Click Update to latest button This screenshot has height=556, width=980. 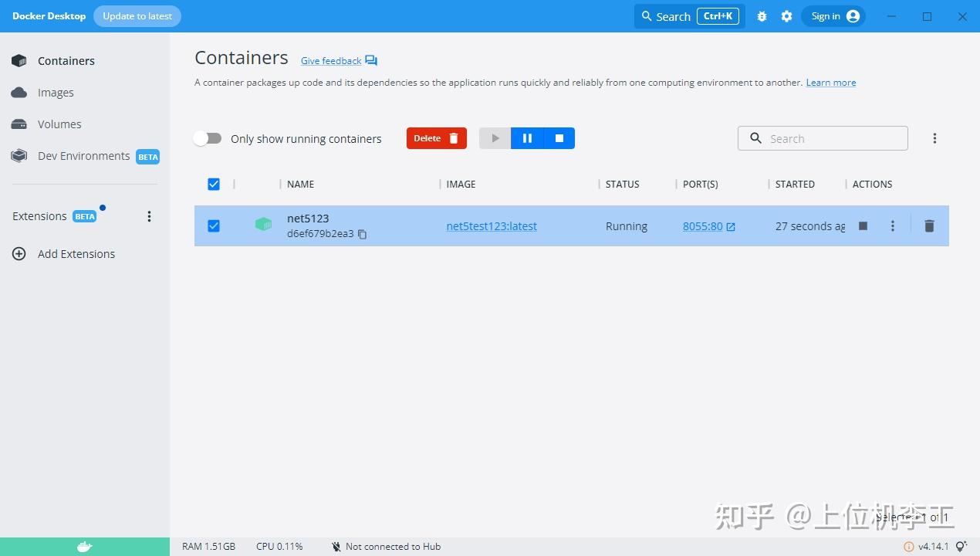pos(137,16)
